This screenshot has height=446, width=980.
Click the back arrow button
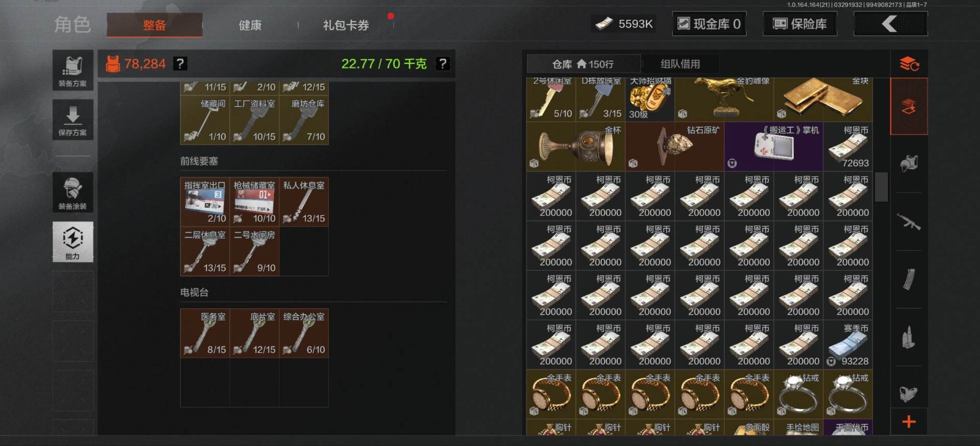890,24
